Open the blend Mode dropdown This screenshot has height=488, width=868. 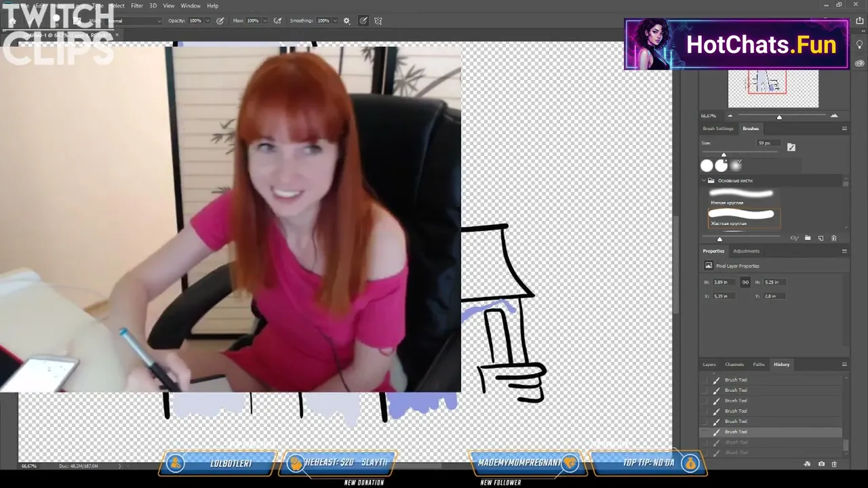pos(134,21)
